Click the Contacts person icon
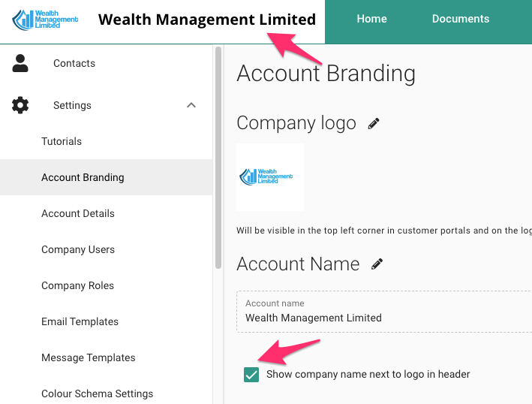The height and width of the screenshot is (404, 532). click(20, 63)
